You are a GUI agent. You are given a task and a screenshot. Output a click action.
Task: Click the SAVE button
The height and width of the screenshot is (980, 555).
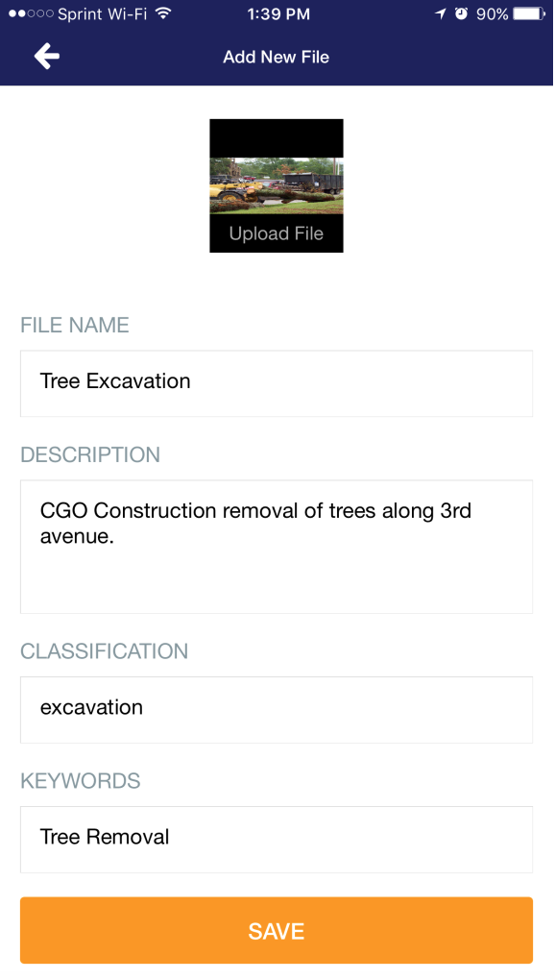click(276, 931)
